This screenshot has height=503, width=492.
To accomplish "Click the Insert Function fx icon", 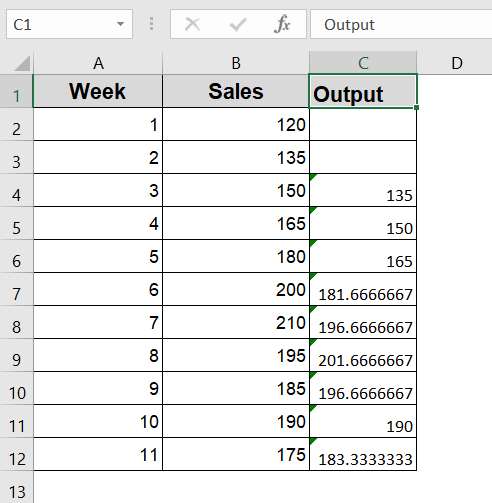I will pos(282,24).
